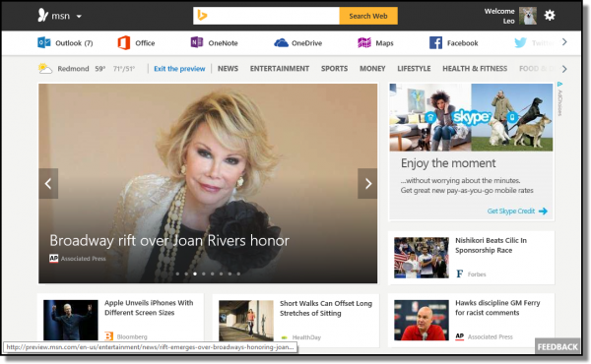Go to the previous slide of the carousel
The image size is (591, 364).
(48, 183)
